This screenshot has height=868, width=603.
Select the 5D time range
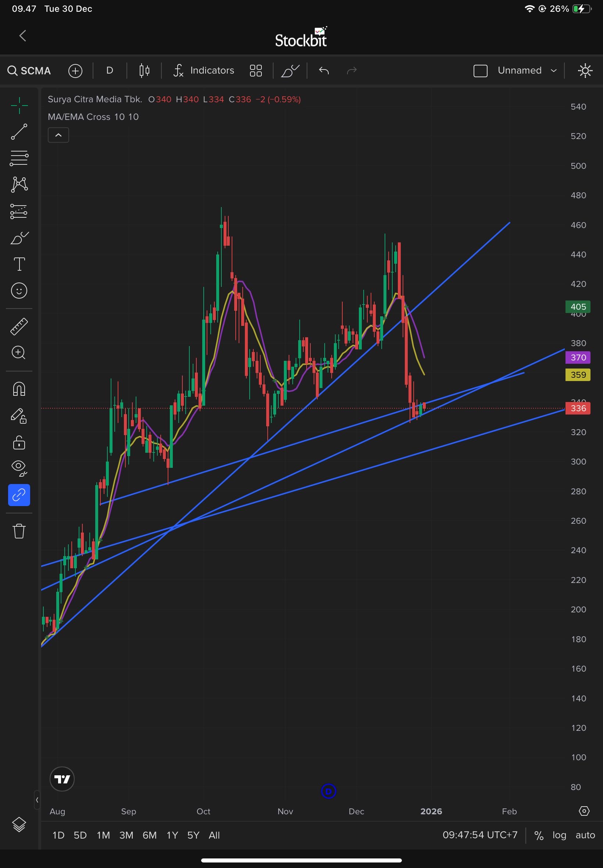coord(80,835)
